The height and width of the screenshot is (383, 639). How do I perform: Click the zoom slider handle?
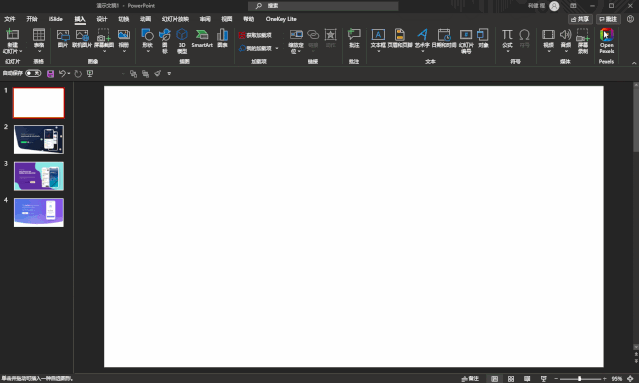coord(579,379)
